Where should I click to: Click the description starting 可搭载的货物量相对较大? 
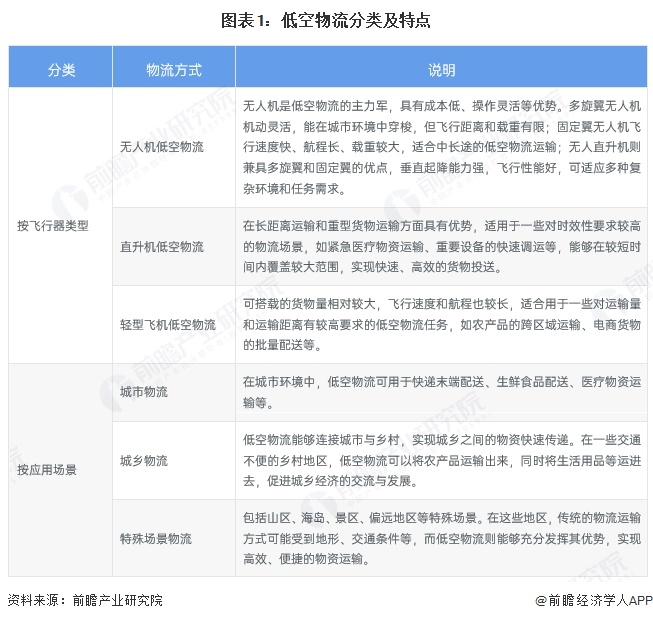[x=441, y=324]
